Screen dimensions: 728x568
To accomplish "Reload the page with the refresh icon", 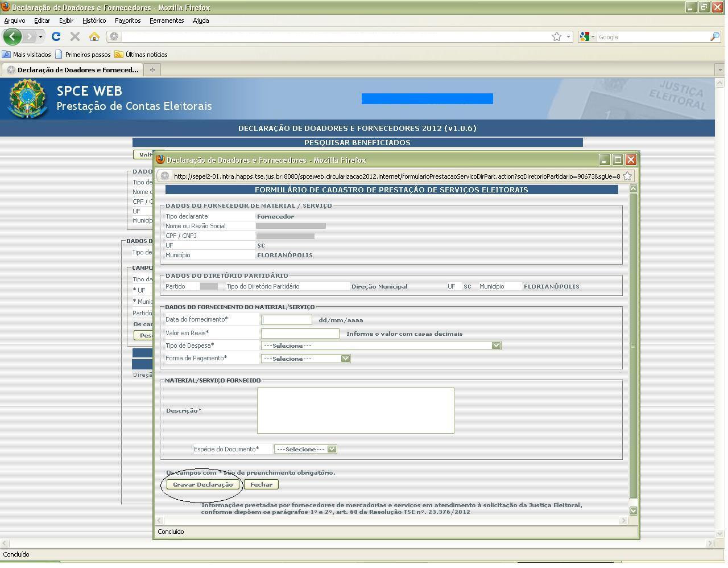I will click(x=56, y=36).
